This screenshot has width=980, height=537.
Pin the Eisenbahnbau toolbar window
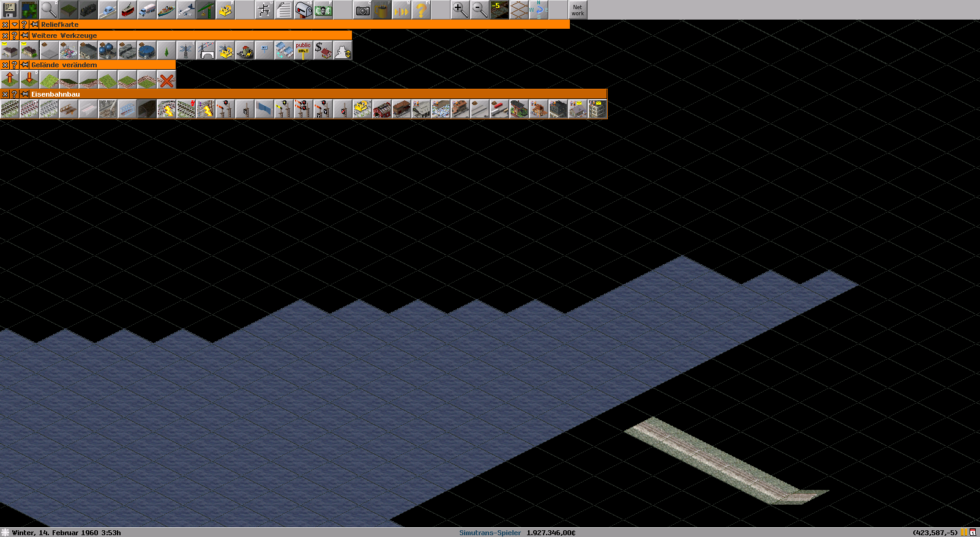click(24, 94)
